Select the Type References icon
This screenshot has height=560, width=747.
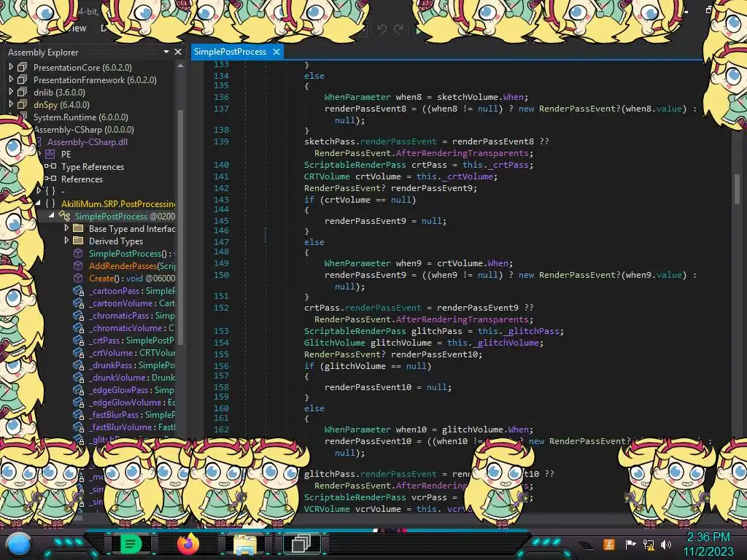(x=50, y=167)
